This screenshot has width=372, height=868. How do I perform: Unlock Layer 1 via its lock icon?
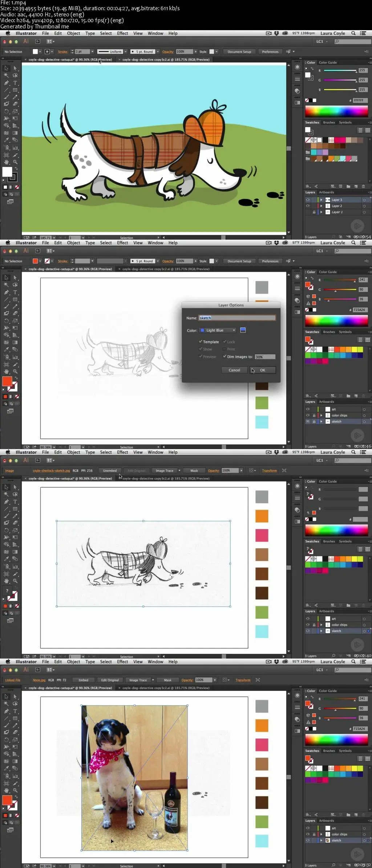pos(314,212)
